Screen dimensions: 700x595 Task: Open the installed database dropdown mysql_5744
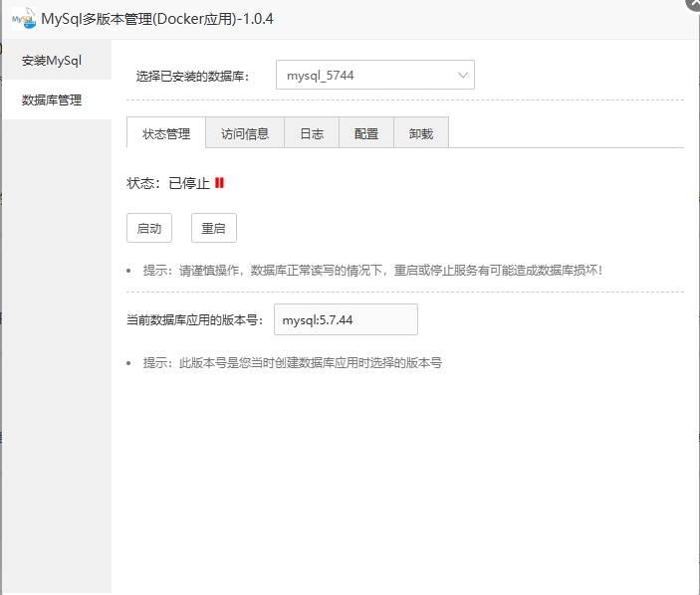point(375,75)
